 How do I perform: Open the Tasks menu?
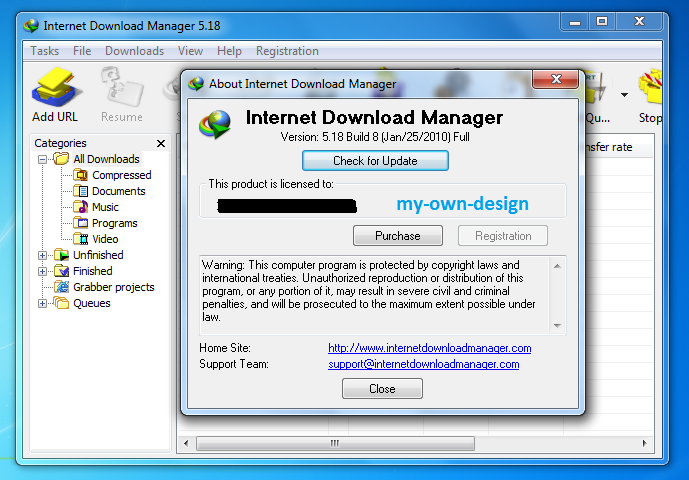[x=44, y=51]
